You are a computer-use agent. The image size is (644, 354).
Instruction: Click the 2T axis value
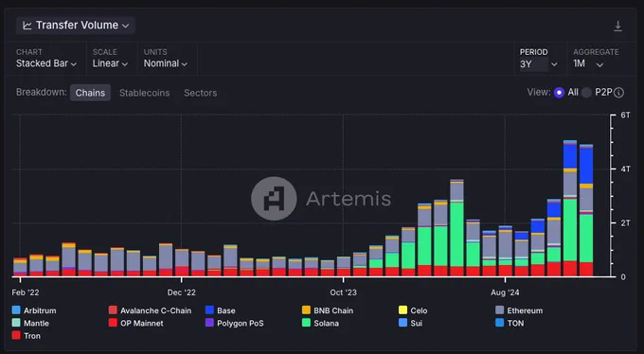625,223
